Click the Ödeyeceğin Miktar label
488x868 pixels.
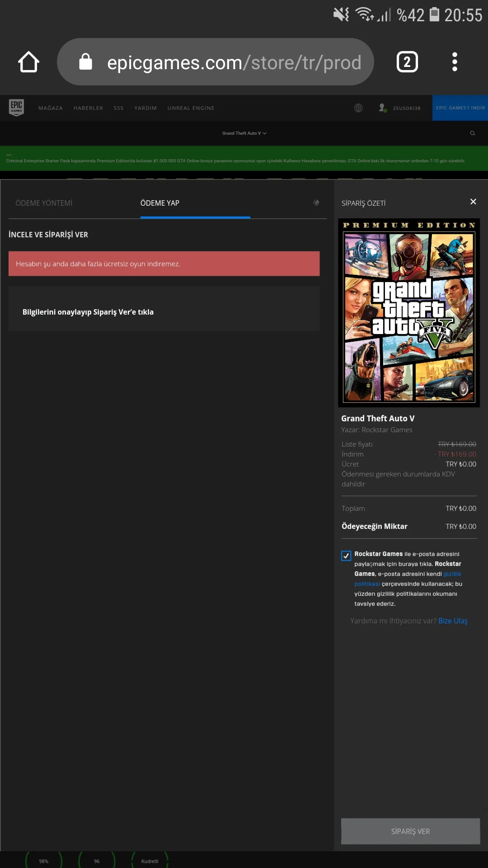[x=375, y=526]
